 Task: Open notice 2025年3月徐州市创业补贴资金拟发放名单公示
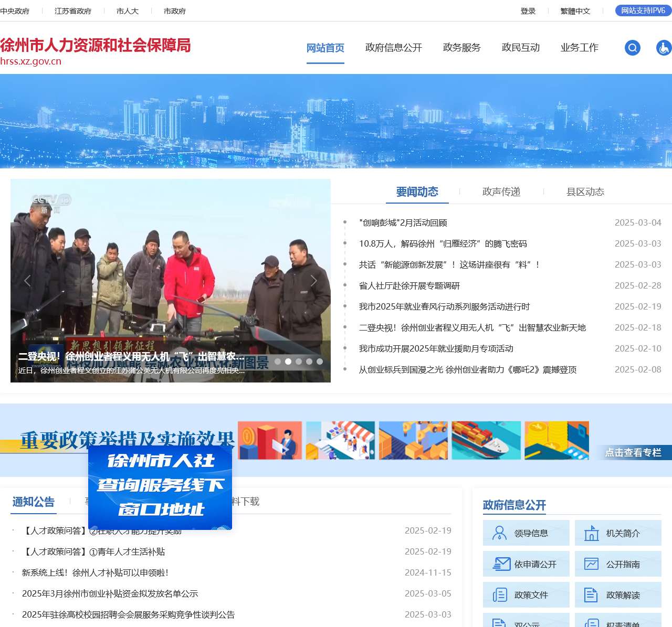click(x=110, y=593)
